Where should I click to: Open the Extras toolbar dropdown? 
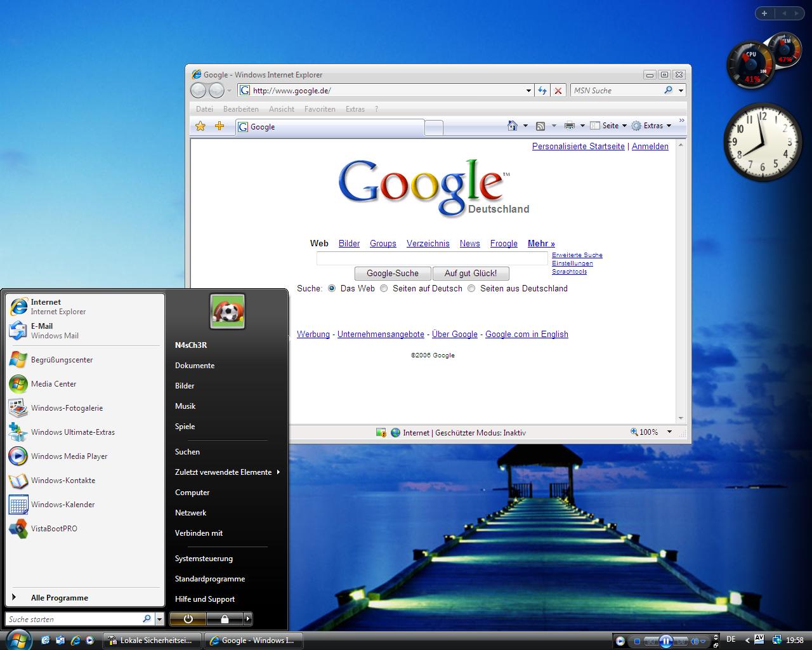(x=651, y=126)
